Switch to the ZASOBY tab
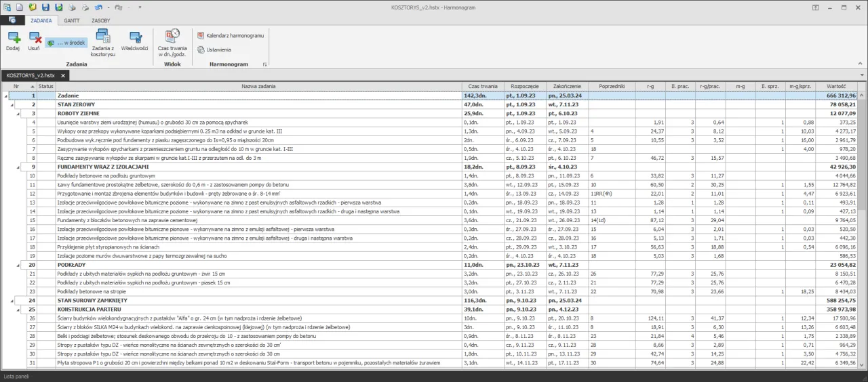Viewport: 868px width, 382px height. point(100,21)
